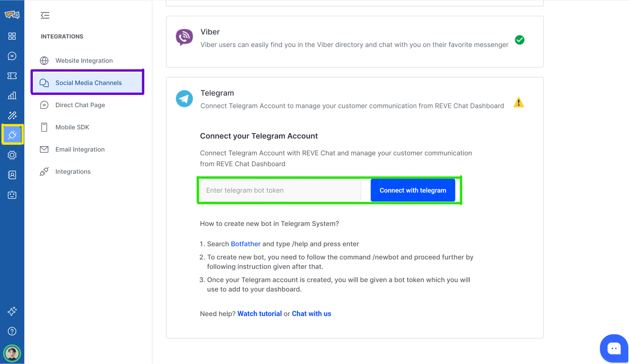Open the dashboard grid icon
This screenshot has height=364, width=629.
tap(12, 36)
